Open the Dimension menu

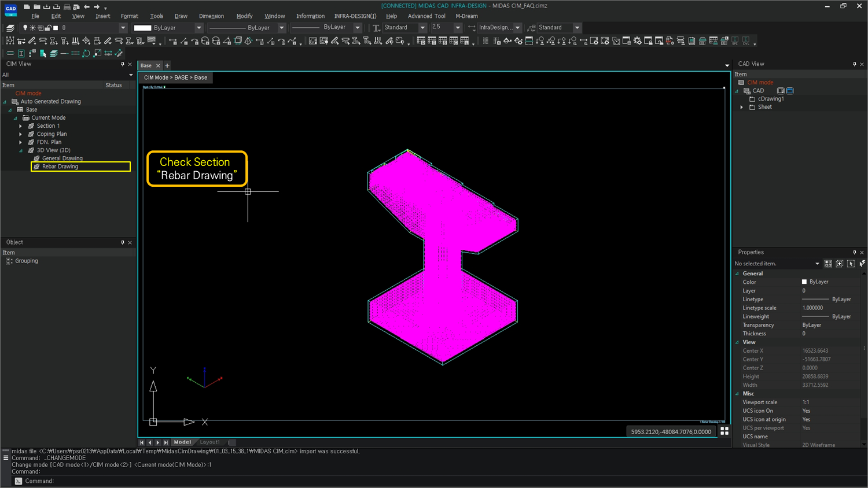pos(212,16)
